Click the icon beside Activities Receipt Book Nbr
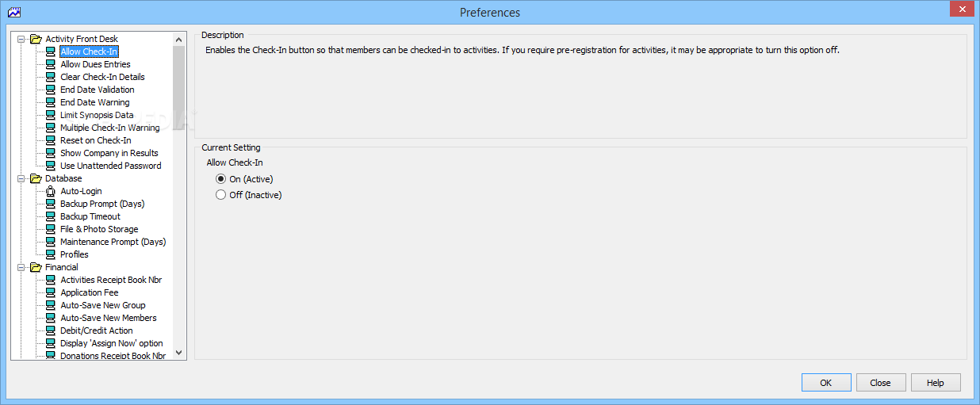Viewport: 980px width, 405px height. 51,280
